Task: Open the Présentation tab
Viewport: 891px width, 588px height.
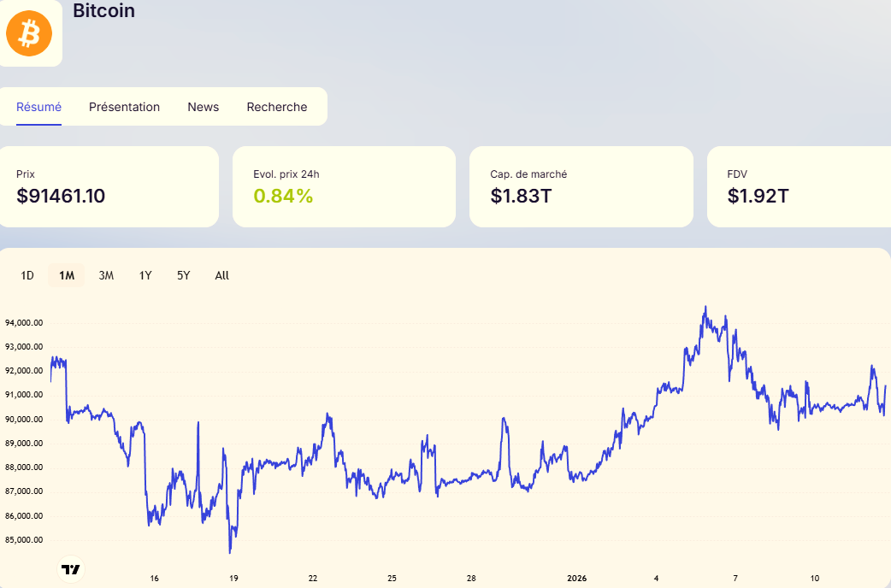Action: pyautogui.click(x=124, y=107)
